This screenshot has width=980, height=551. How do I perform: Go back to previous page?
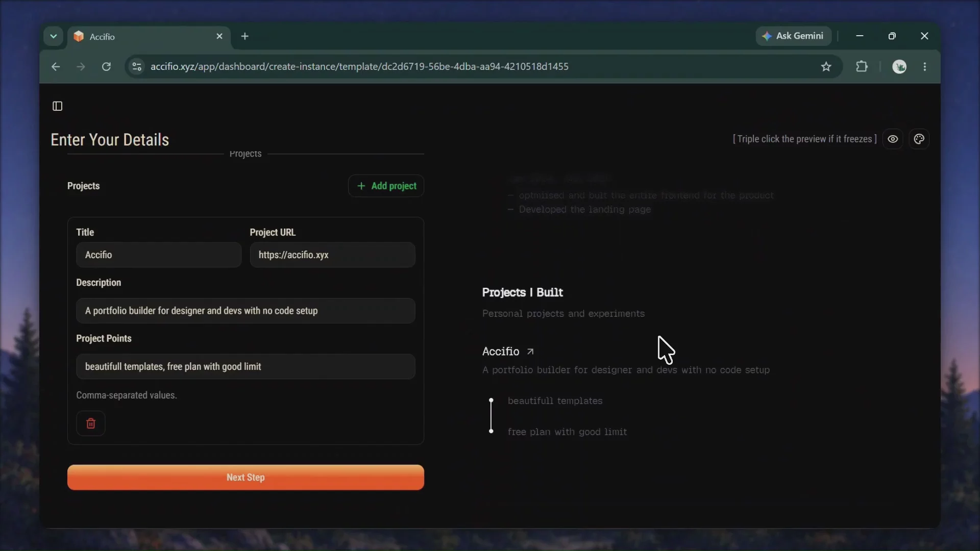(x=56, y=66)
